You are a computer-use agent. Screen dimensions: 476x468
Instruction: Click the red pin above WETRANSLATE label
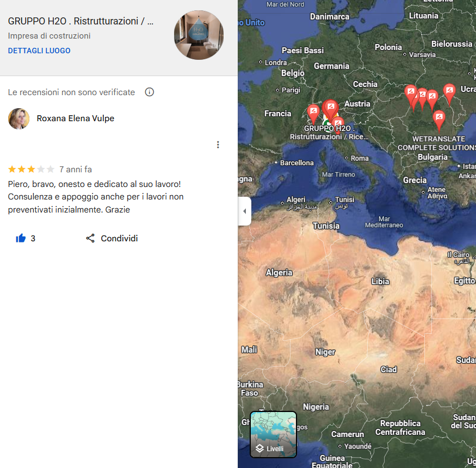(x=439, y=120)
